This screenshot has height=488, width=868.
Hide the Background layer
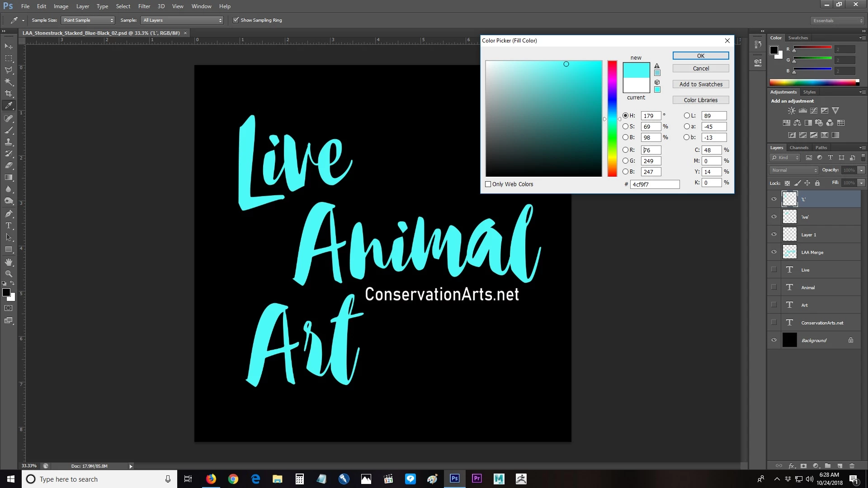(x=774, y=340)
